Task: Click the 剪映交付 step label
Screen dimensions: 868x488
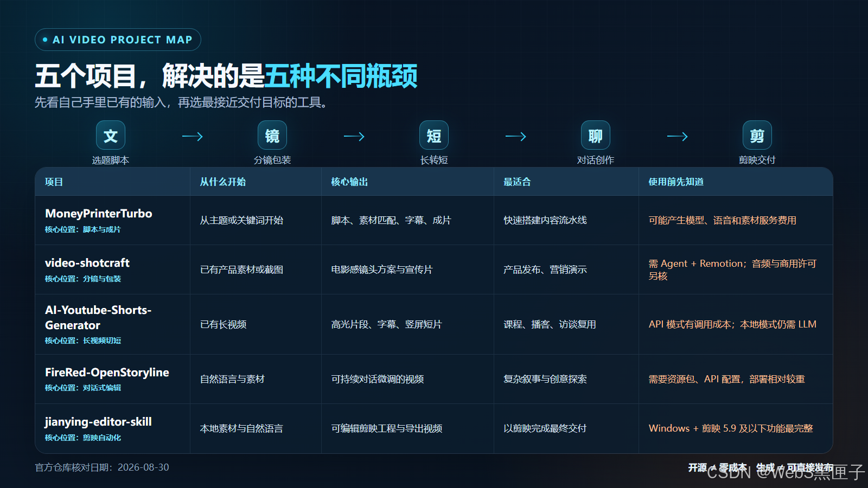Action: pos(757,160)
